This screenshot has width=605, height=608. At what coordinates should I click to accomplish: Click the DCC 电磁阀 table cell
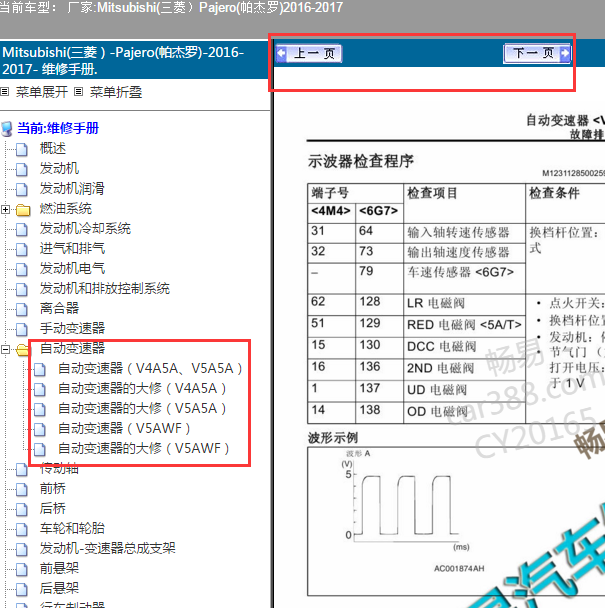[464, 347]
